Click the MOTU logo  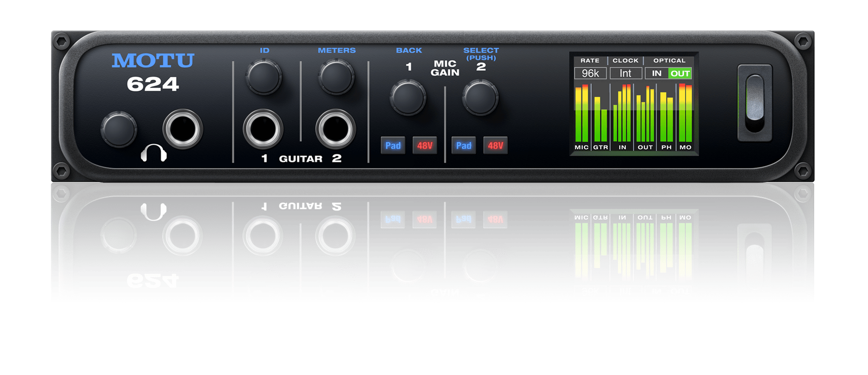(153, 61)
